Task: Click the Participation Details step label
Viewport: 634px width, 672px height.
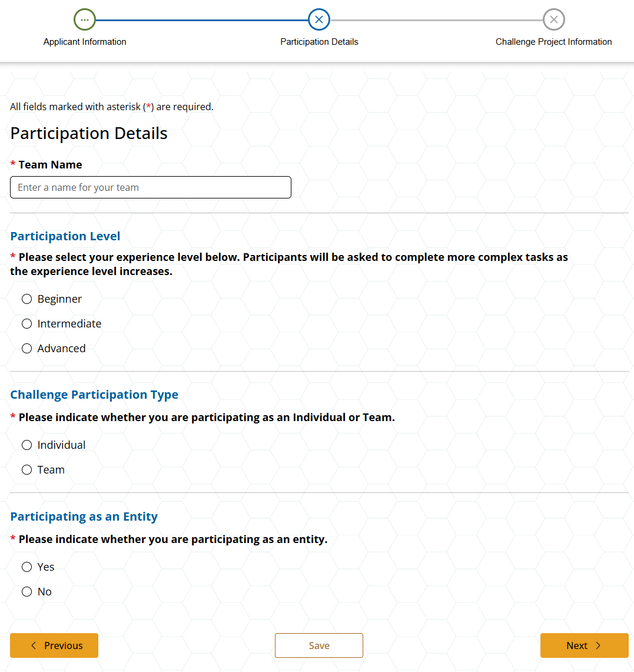Action: (319, 42)
